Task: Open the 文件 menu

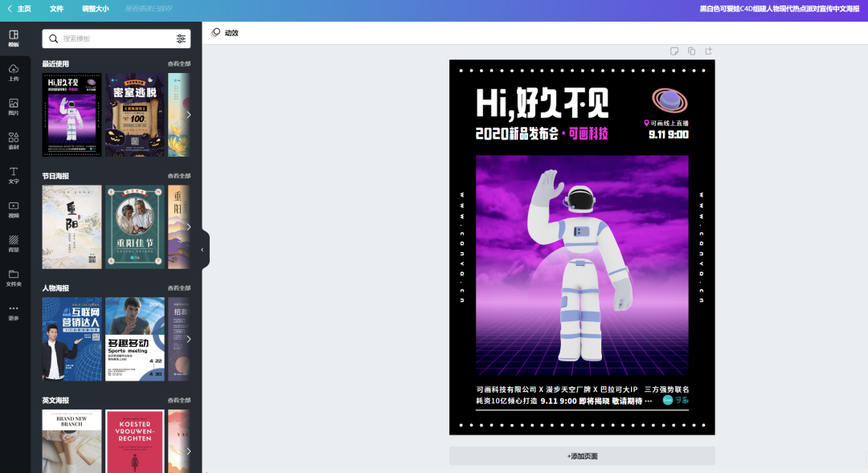Action: pos(56,9)
